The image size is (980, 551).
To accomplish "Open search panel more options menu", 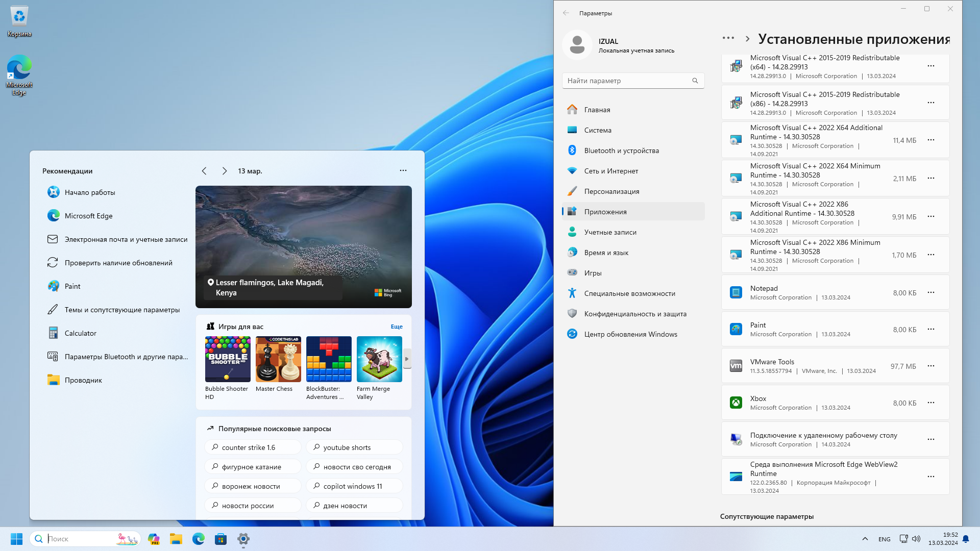I will pos(403,170).
